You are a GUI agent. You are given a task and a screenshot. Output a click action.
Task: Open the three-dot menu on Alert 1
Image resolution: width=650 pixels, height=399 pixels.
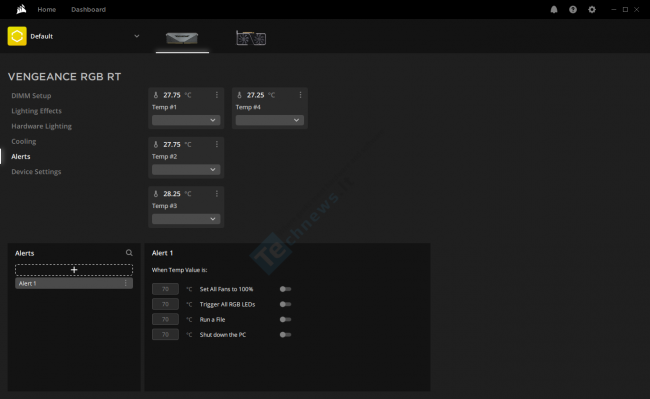pyautogui.click(x=126, y=283)
